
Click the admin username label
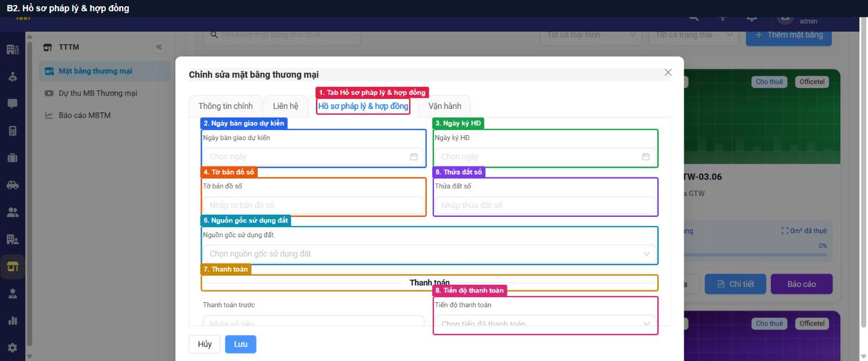point(808,21)
